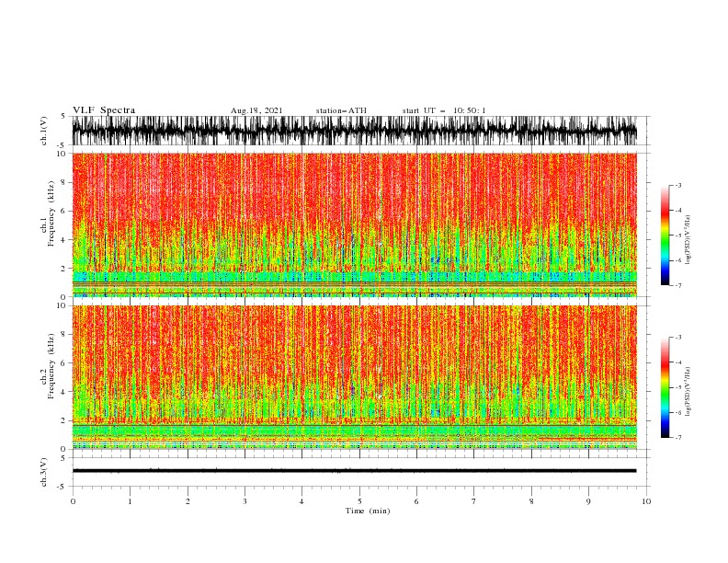Click the 'VLF Spectra' plot title

(x=104, y=110)
